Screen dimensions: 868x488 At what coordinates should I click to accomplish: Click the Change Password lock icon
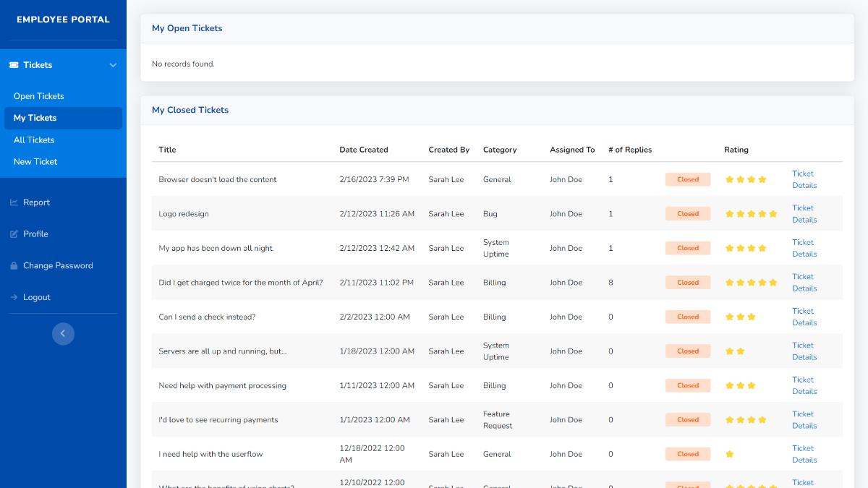click(x=13, y=265)
